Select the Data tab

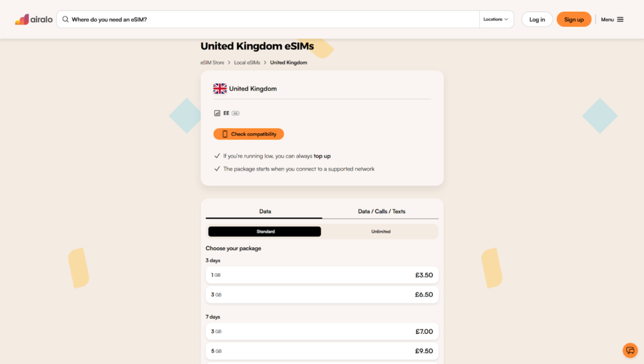(x=264, y=211)
